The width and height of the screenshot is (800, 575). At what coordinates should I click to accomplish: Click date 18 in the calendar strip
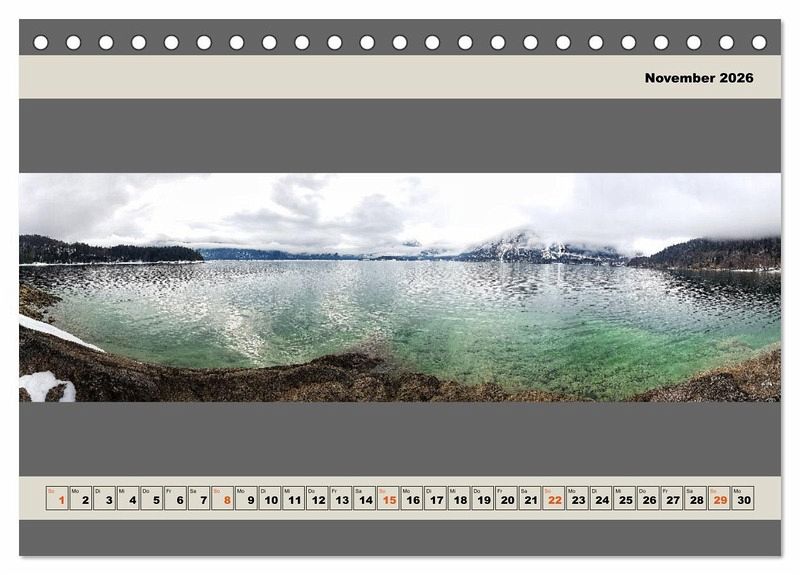click(x=459, y=498)
